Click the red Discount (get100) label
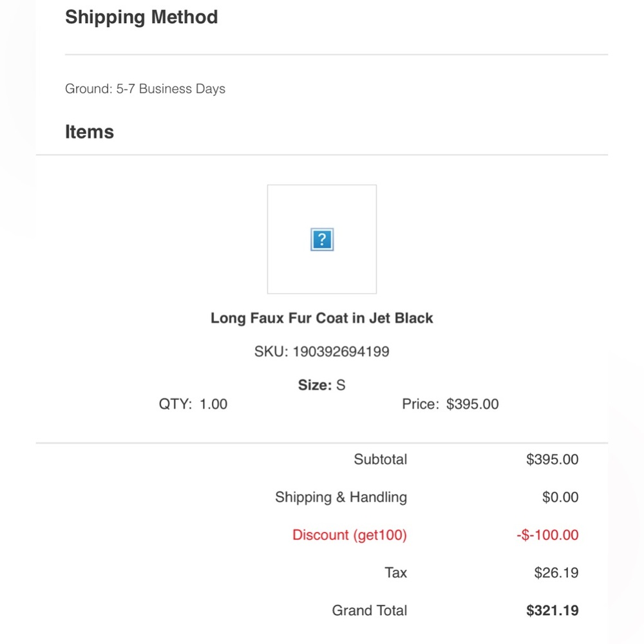The height and width of the screenshot is (644, 644). click(350, 535)
